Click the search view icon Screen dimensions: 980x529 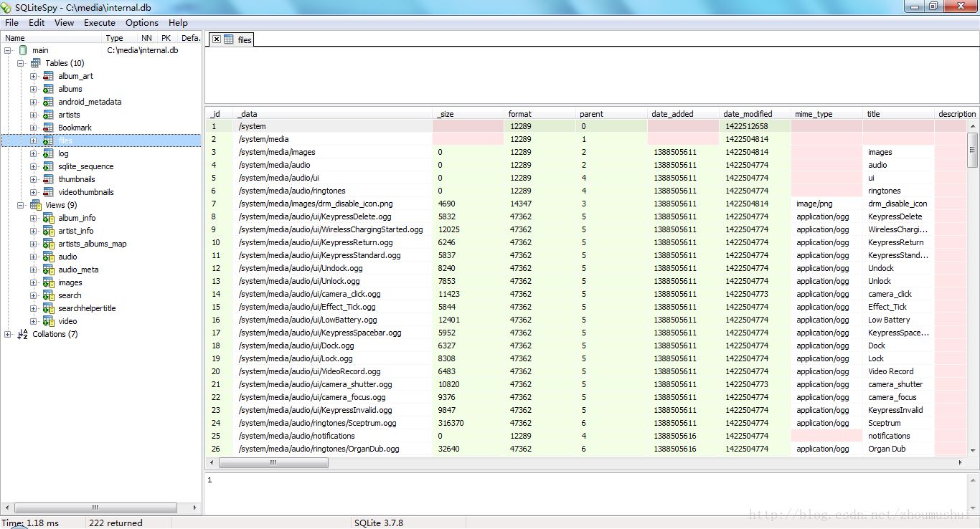pyautogui.click(x=48, y=295)
